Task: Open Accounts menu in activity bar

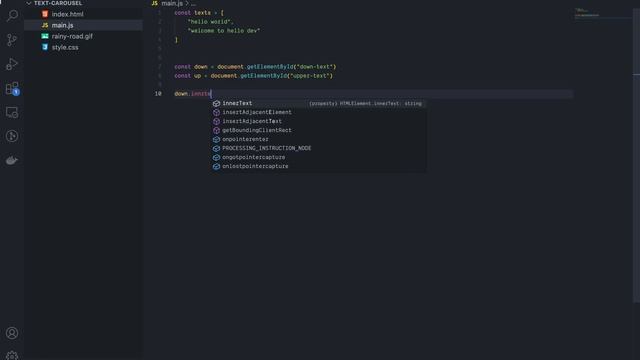Action: click(x=12, y=333)
